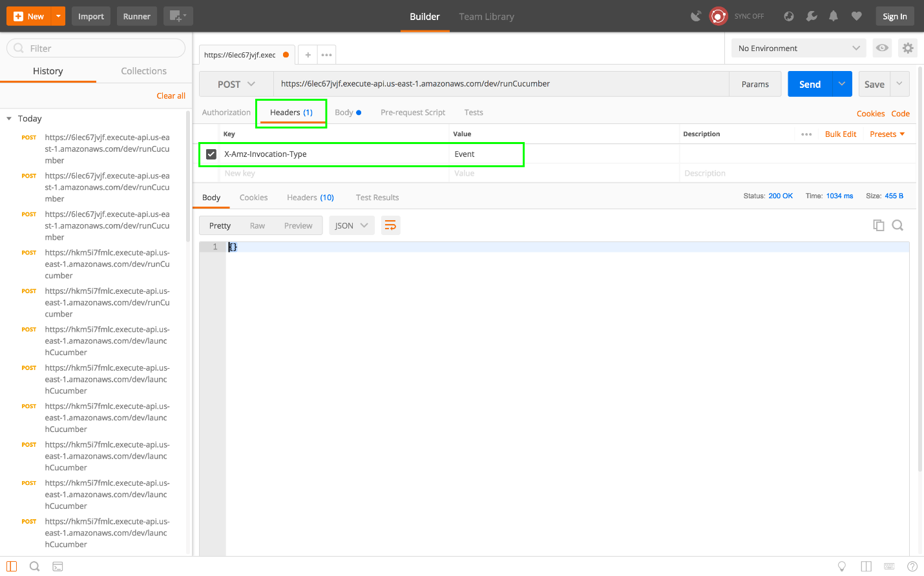924x576 pixels.
Task: Click the notifications bell icon
Action: click(x=834, y=16)
